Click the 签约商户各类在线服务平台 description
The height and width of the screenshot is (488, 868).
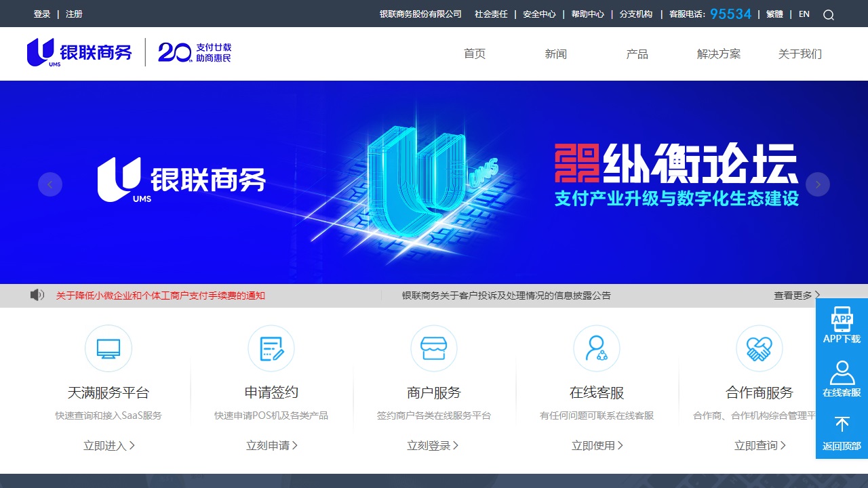tap(434, 415)
